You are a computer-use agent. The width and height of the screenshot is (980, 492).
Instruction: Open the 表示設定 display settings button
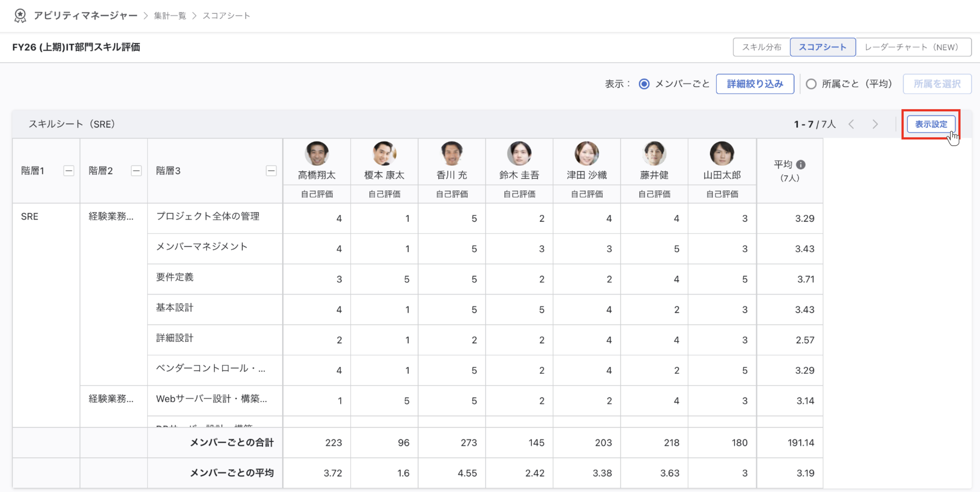click(930, 124)
